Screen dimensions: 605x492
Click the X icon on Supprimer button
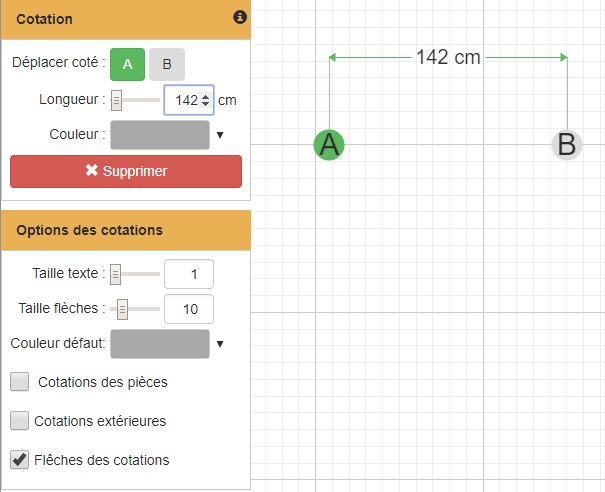click(92, 171)
